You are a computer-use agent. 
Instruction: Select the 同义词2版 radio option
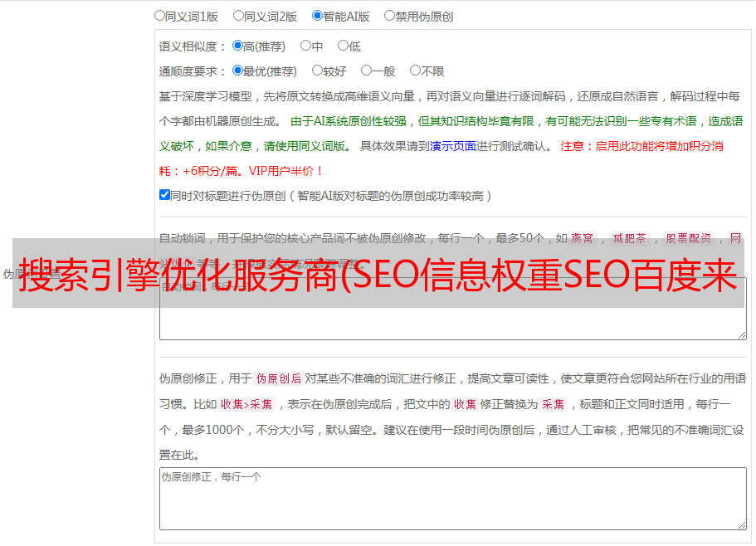click(x=238, y=16)
